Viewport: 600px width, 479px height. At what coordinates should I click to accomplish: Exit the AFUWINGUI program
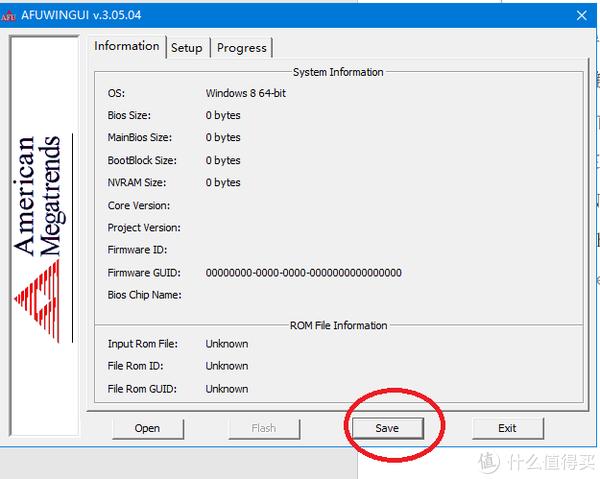(507, 428)
